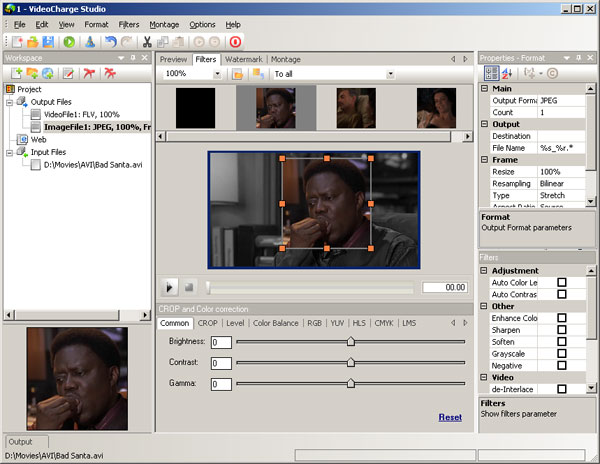Screen dimensions: 600x464
Task: Open the To all dropdown
Action: click(390, 74)
